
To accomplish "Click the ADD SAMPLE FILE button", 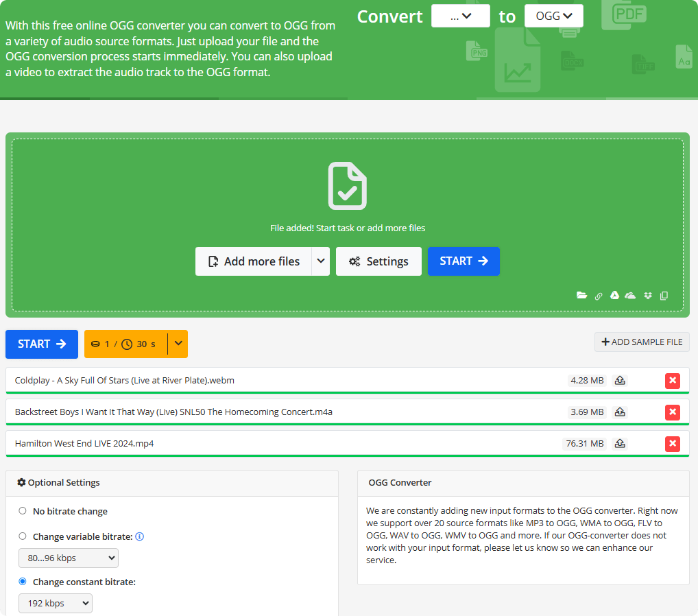I will (642, 342).
